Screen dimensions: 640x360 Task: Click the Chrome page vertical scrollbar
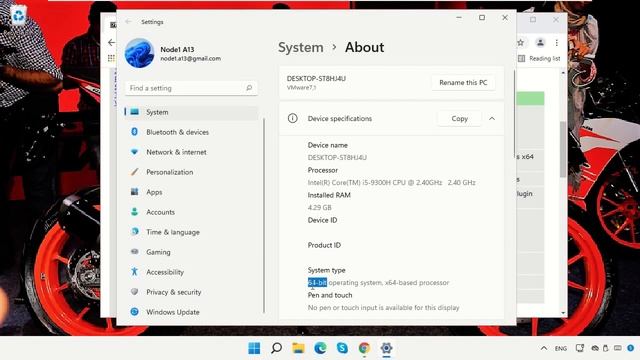(x=563, y=149)
